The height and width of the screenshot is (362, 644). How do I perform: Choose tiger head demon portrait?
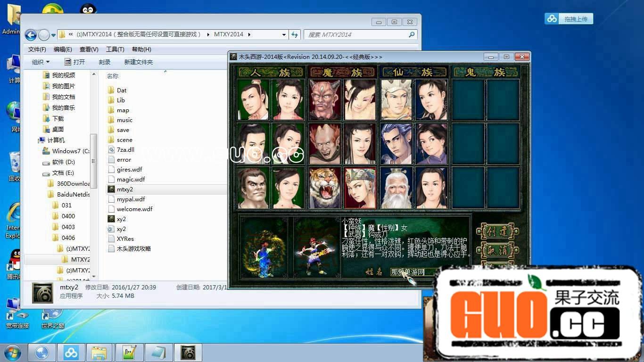[325, 188]
